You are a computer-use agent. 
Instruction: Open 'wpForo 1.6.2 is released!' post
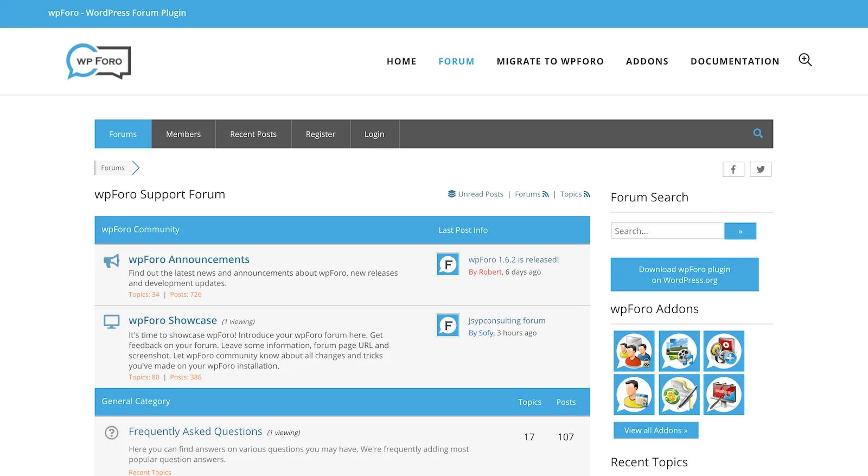click(x=514, y=259)
